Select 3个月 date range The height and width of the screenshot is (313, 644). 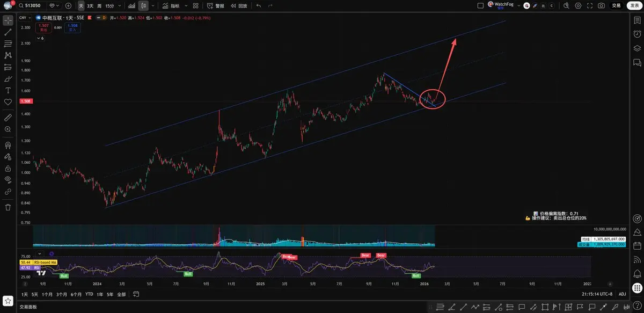pyautogui.click(x=62, y=294)
